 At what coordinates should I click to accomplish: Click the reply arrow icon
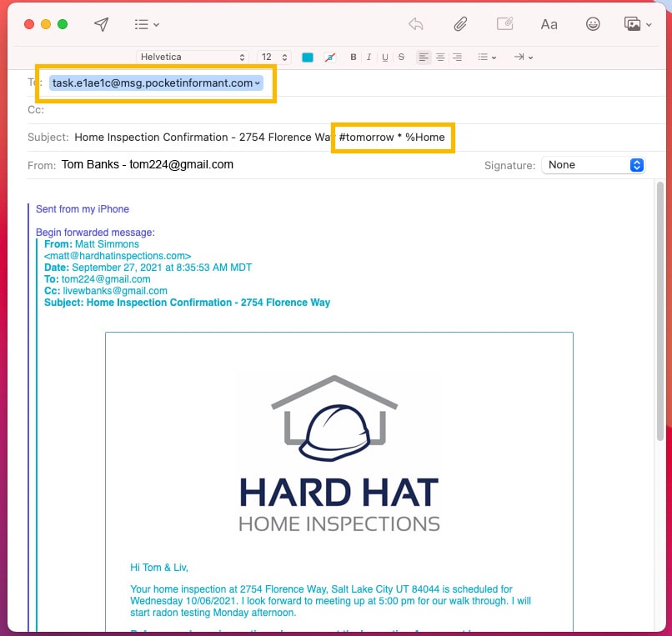point(416,24)
